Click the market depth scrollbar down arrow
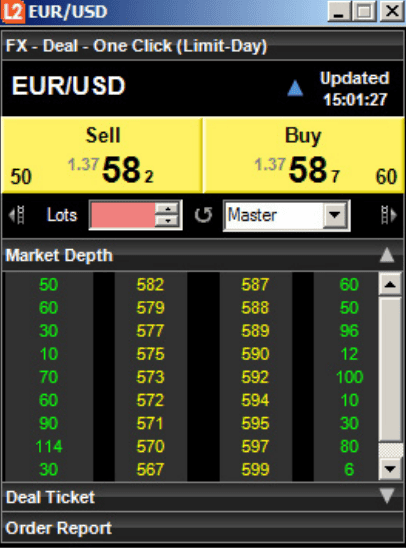 (390, 469)
